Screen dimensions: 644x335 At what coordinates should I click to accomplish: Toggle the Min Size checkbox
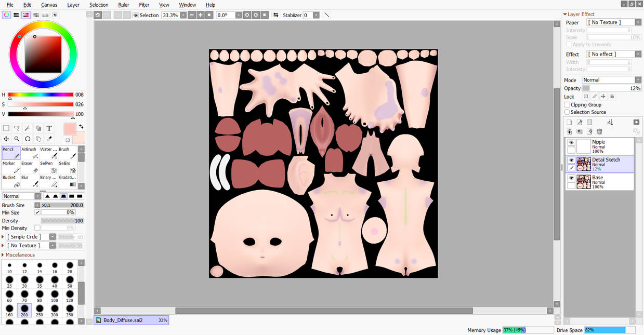[x=37, y=212]
